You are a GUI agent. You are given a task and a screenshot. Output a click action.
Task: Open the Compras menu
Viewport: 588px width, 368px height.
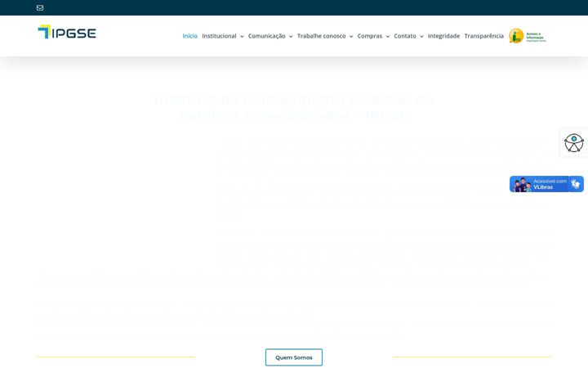(370, 36)
